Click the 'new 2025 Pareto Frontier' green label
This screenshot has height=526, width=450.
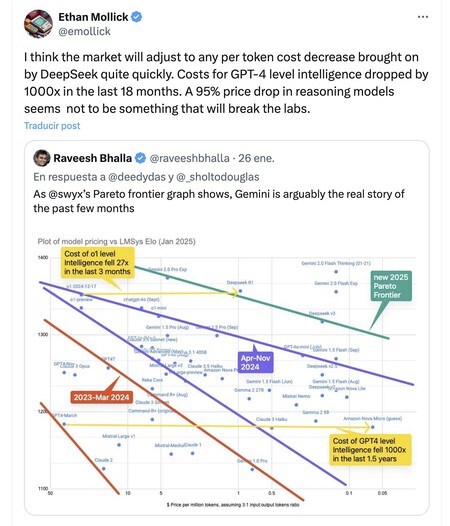(391, 286)
